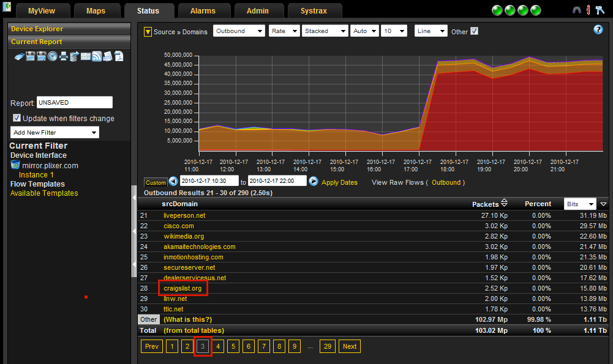The image size is (613, 364).
Task: Click the clock schedule report icon
Action: click(53, 57)
